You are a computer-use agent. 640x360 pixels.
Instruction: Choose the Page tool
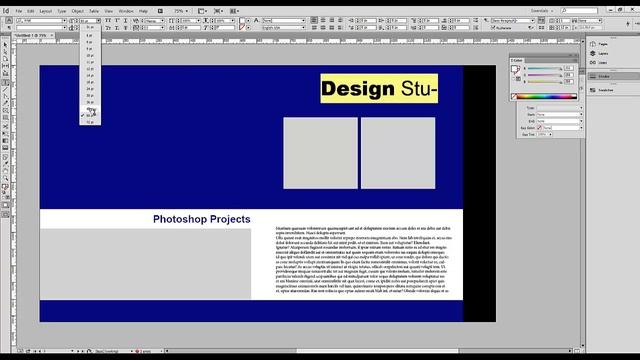point(5,59)
